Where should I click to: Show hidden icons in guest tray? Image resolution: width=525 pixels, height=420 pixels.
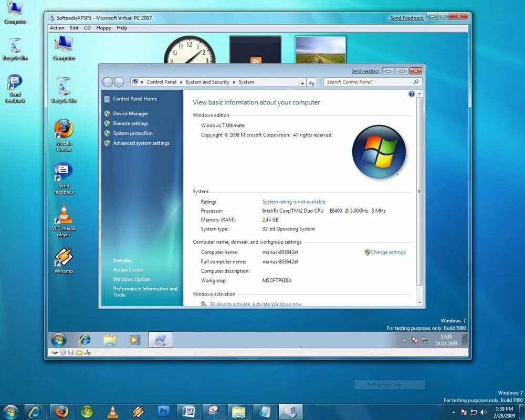coord(404,340)
